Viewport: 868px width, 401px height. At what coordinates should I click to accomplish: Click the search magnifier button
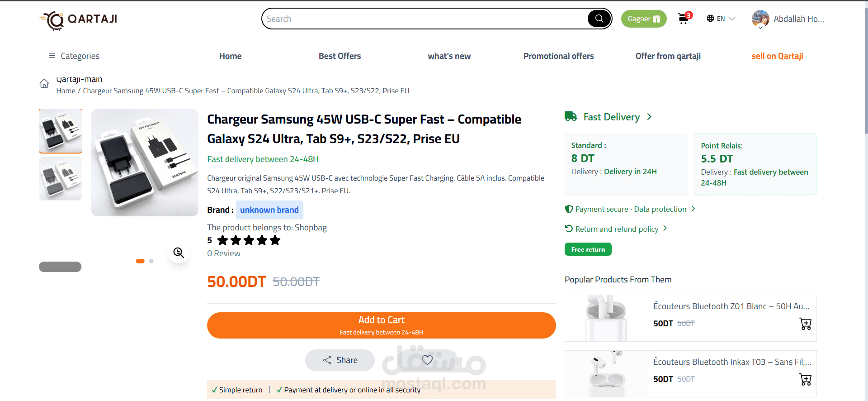599,19
